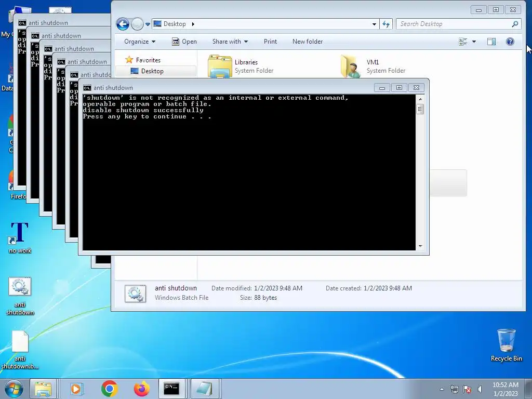Viewport: 532px width, 399px height.
Task: Open the Windows Start menu orb
Action: pyautogui.click(x=14, y=389)
